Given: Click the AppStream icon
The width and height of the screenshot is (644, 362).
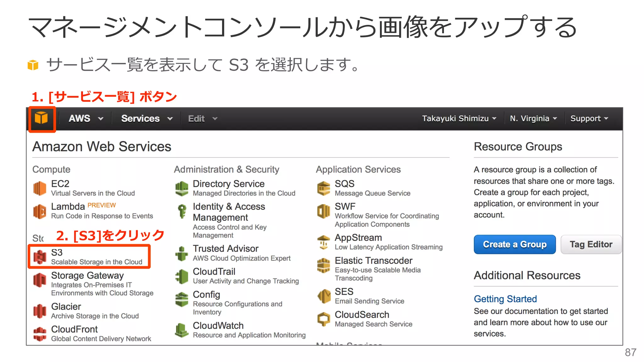Looking at the screenshot, I should coord(324,242).
